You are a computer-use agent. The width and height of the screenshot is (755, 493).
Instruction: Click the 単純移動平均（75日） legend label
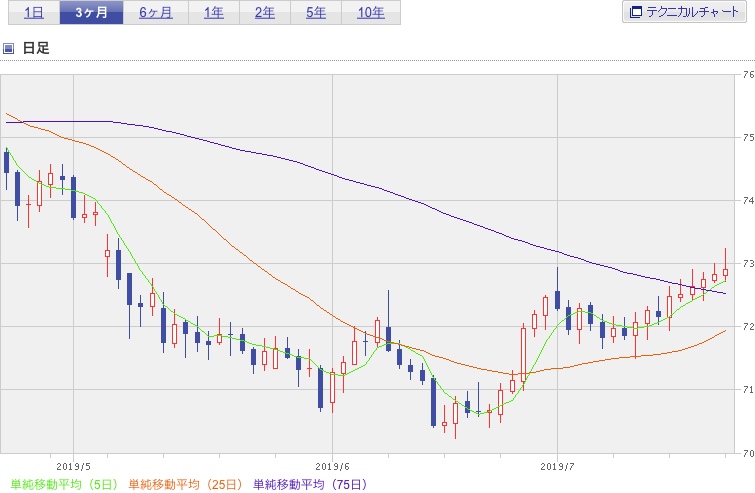311,484
